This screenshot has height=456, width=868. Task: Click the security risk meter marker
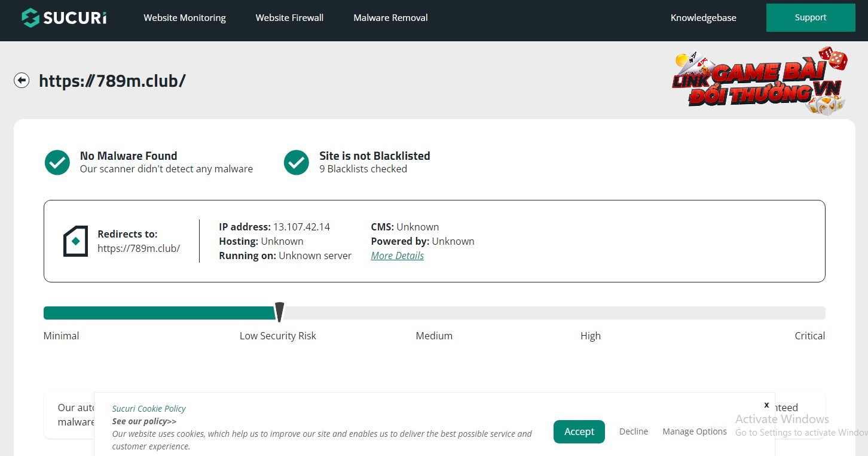click(x=279, y=312)
